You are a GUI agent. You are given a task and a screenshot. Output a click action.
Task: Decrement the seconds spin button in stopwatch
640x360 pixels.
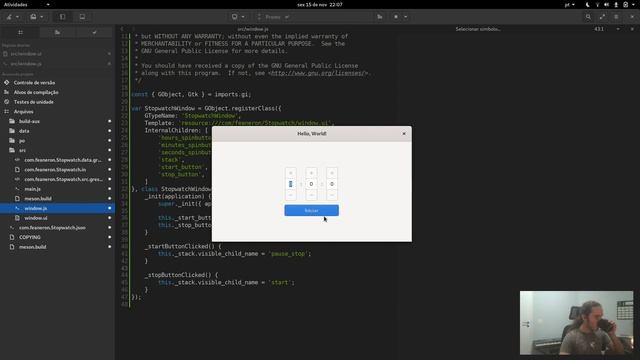pyautogui.click(x=332, y=195)
